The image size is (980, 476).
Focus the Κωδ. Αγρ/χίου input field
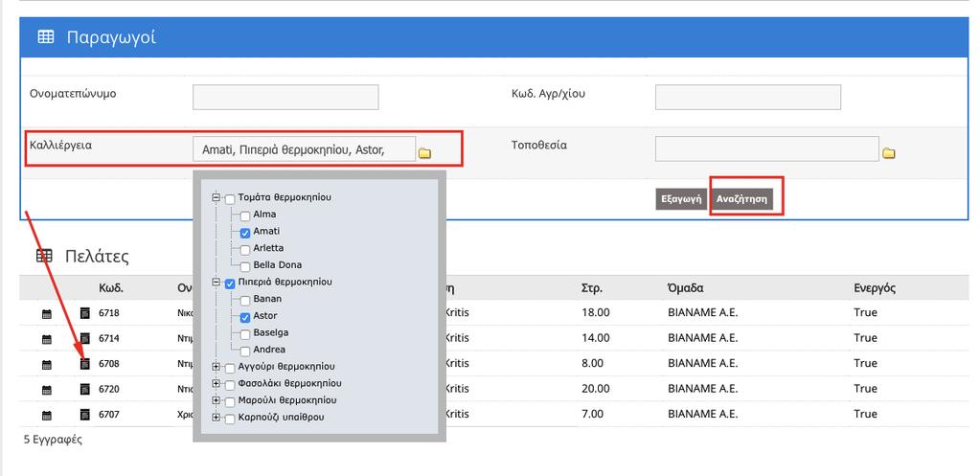(x=748, y=98)
